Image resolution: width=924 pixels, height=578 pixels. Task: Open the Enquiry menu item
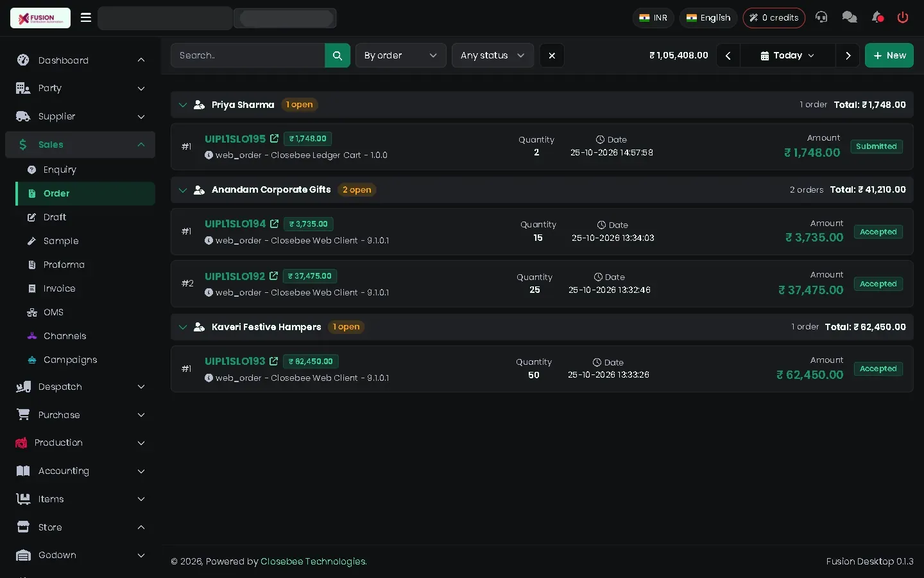click(85, 170)
